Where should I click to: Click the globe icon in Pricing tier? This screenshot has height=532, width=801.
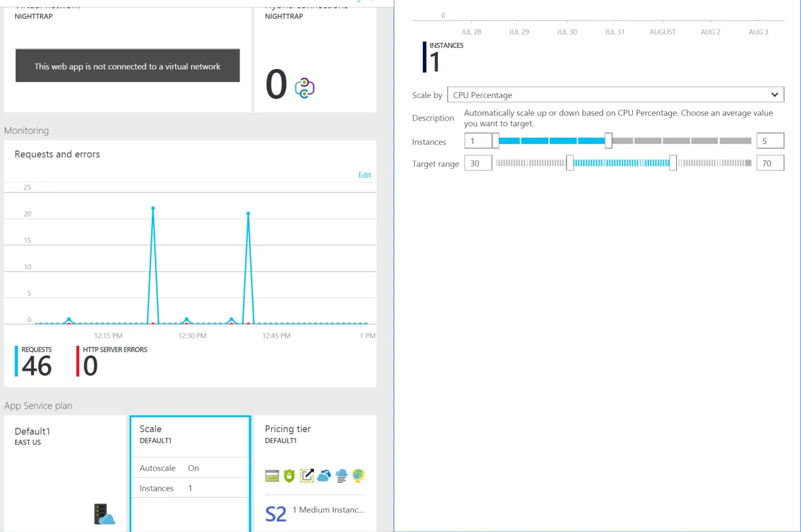pos(358,475)
